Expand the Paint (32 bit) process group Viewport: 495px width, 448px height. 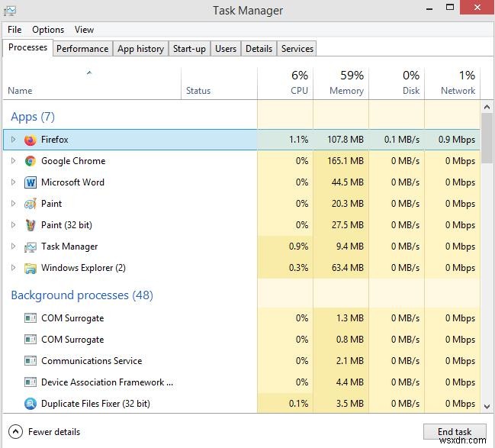click(13, 225)
